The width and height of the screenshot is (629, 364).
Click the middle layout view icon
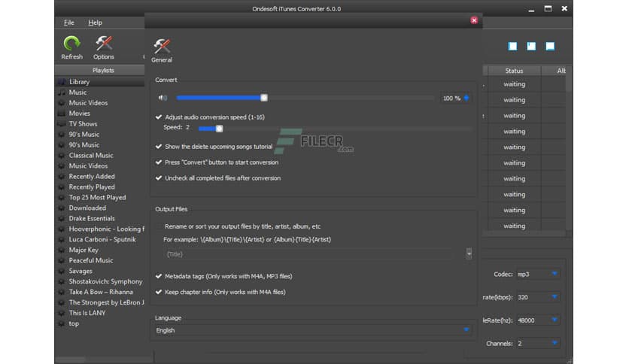(531, 47)
